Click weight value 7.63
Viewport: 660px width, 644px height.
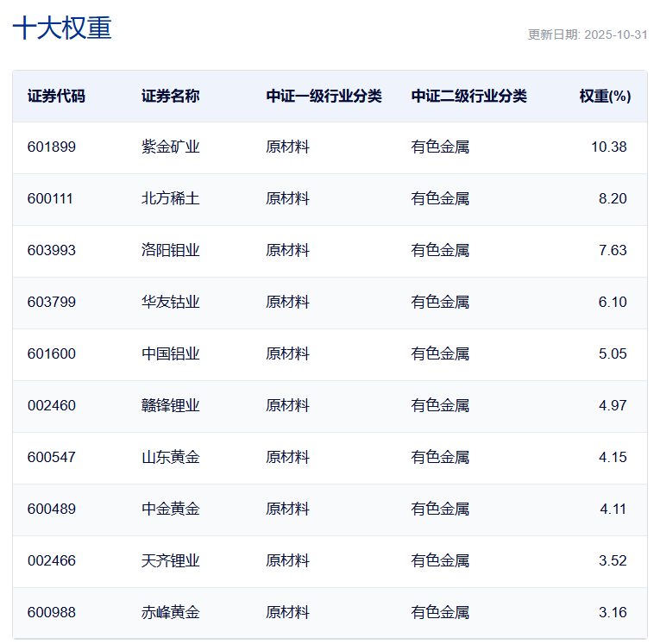613,250
